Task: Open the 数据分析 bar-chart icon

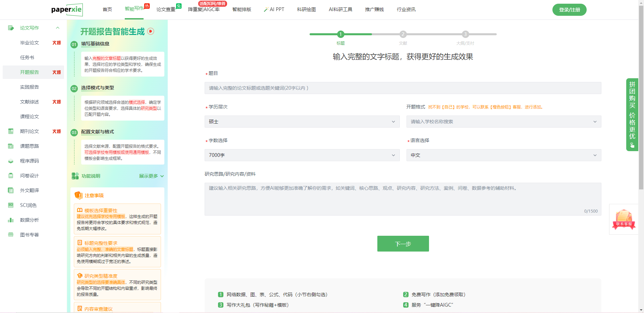Action: click(x=10, y=220)
